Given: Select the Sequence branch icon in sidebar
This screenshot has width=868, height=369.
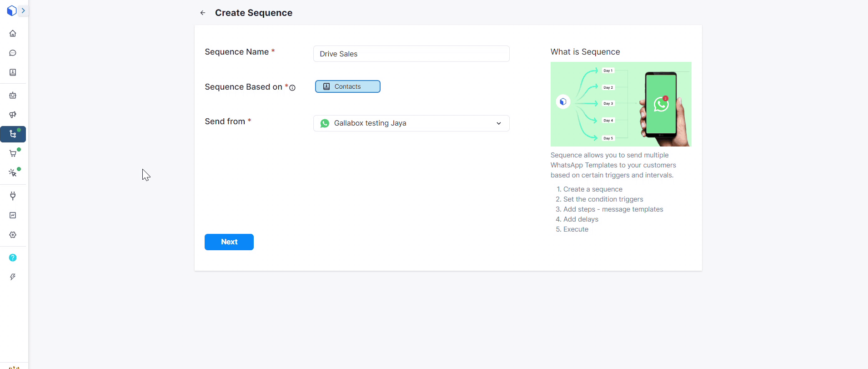Looking at the screenshot, I should pyautogui.click(x=13, y=134).
